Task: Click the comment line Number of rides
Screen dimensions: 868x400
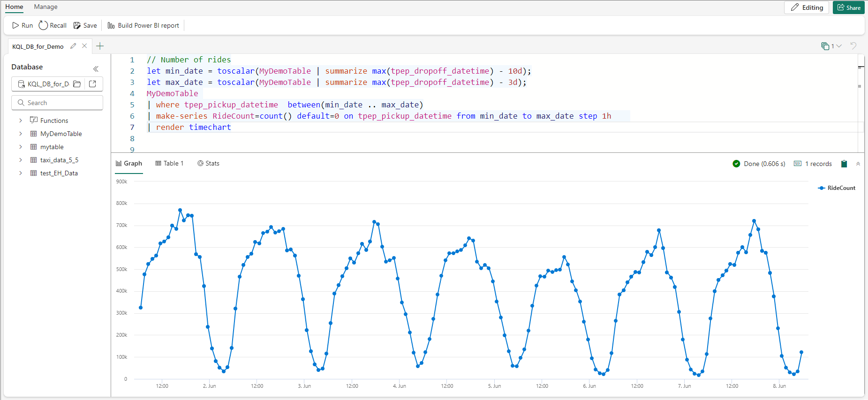Action: click(x=189, y=60)
